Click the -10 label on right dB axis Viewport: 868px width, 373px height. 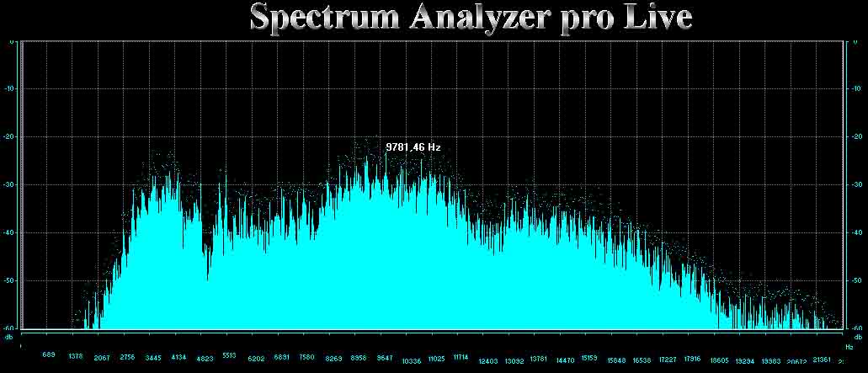(x=856, y=88)
